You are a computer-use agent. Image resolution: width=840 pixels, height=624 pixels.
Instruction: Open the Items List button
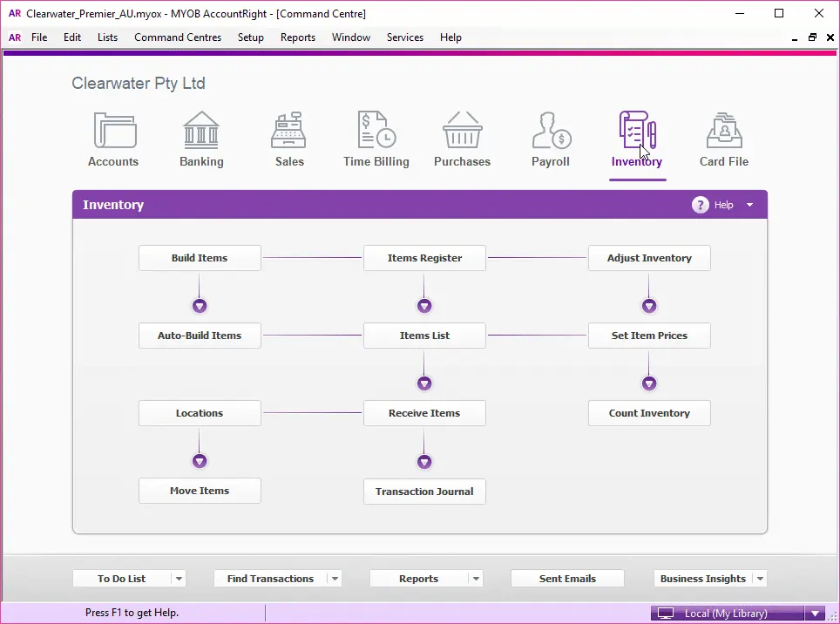point(425,336)
